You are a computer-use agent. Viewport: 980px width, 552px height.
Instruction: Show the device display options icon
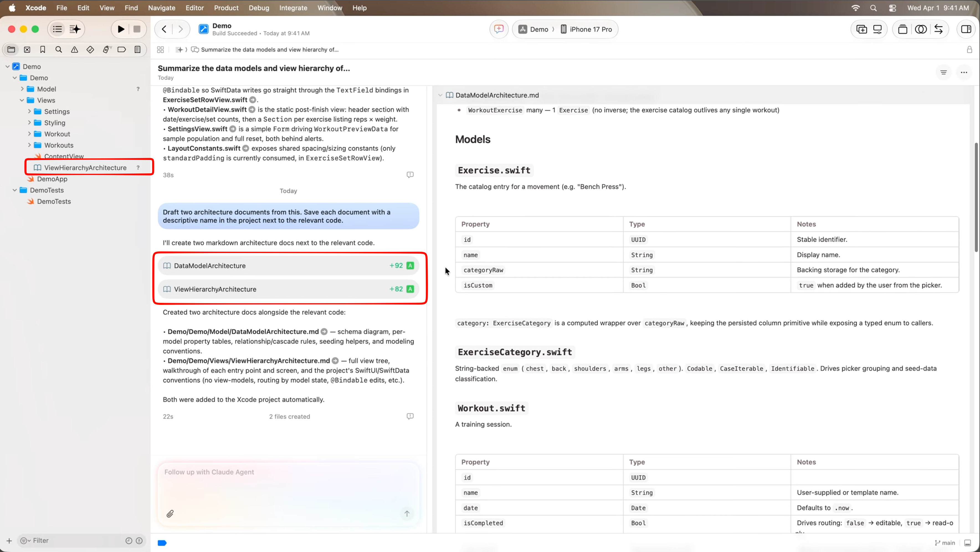[877, 29]
